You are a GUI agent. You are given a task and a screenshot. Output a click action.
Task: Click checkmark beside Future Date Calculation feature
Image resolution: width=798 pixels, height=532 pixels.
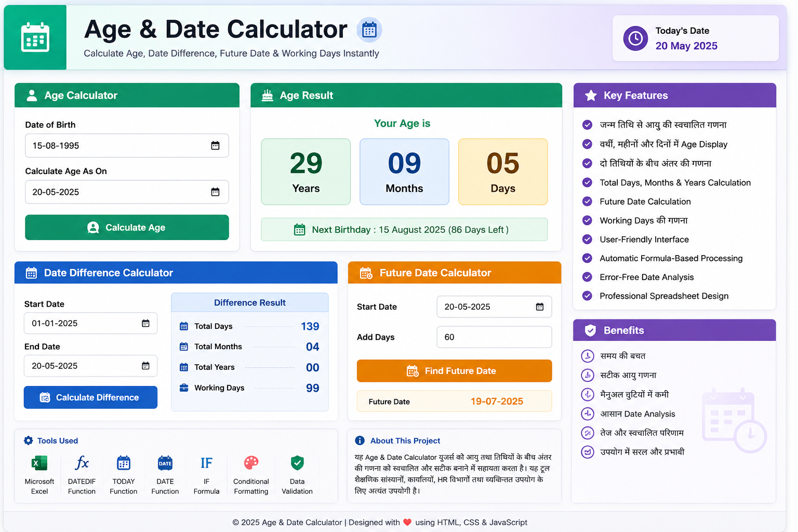click(587, 202)
